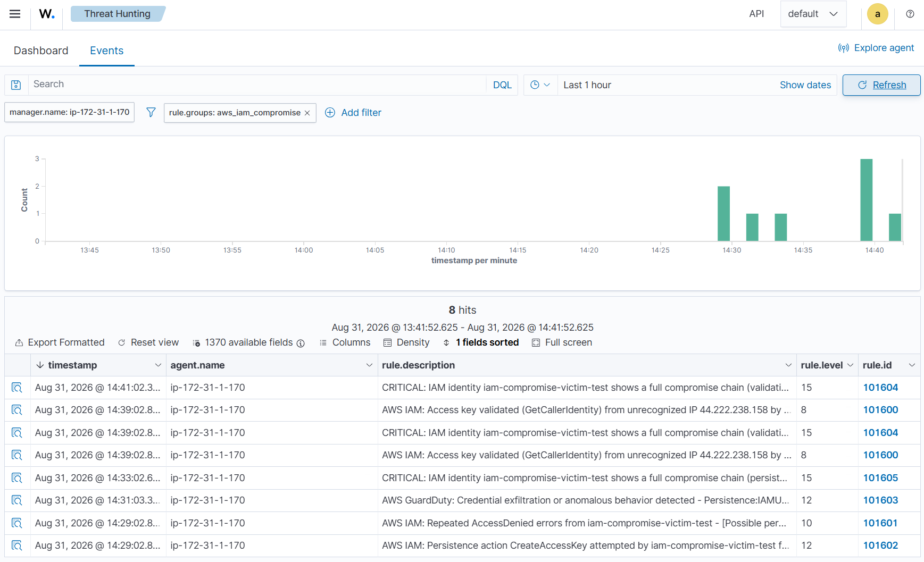Open the 1370 available fields list
The width and height of the screenshot is (924, 562).
(x=243, y=342)
